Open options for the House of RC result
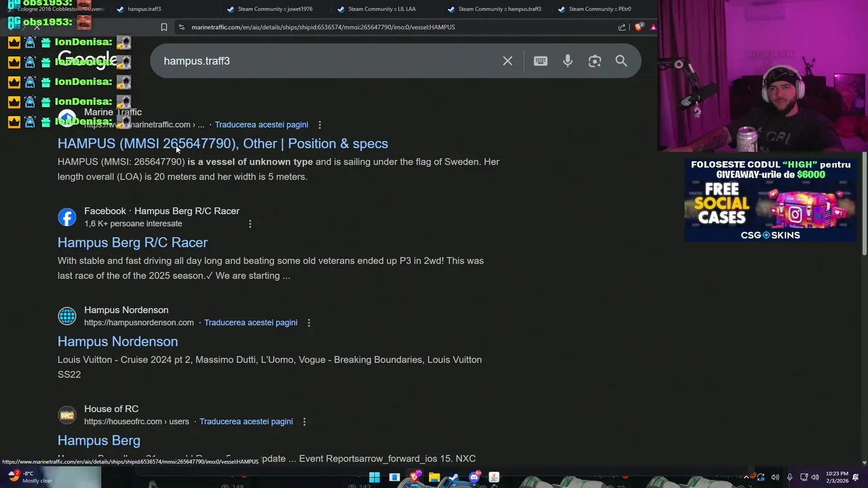The image size is (868, 488). pyautogui.click(x=304, y=422)
